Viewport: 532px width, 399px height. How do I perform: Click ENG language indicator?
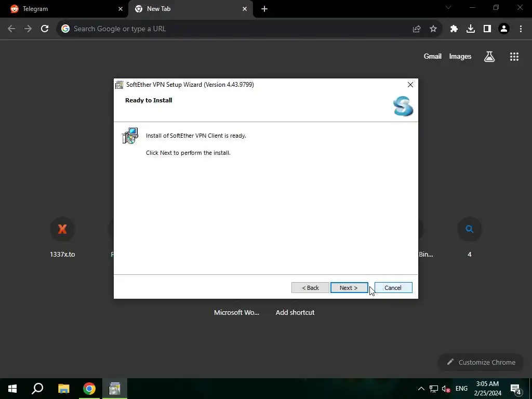coord(461,389)
